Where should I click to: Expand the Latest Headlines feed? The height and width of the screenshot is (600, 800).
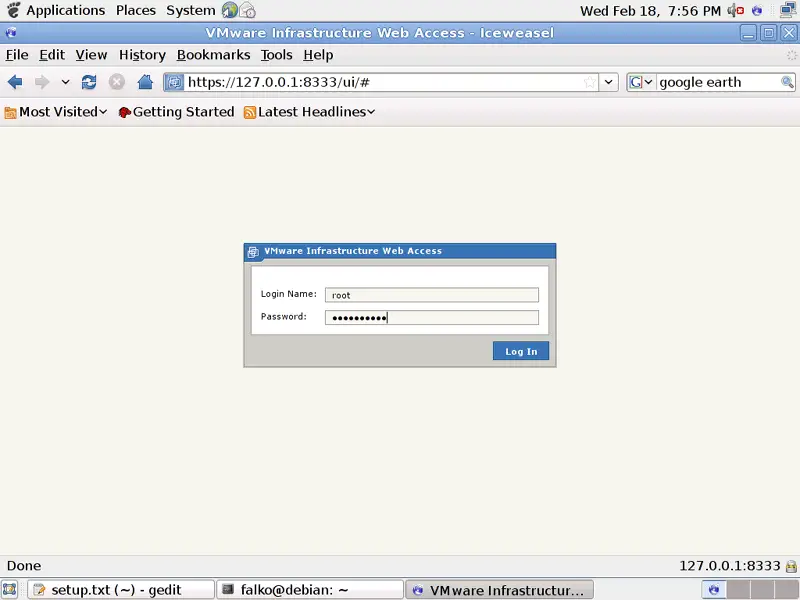(x=309, y=112)
